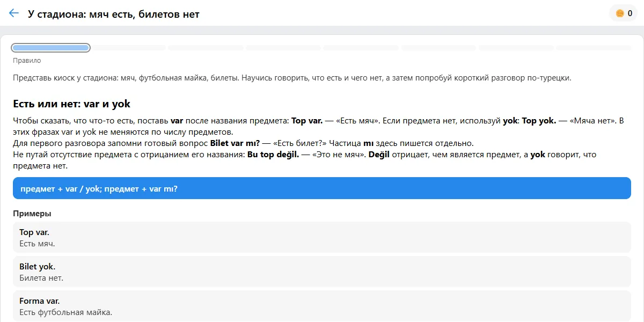Click the intro sentence starting "Представь киоск у стадиона"

292,78
